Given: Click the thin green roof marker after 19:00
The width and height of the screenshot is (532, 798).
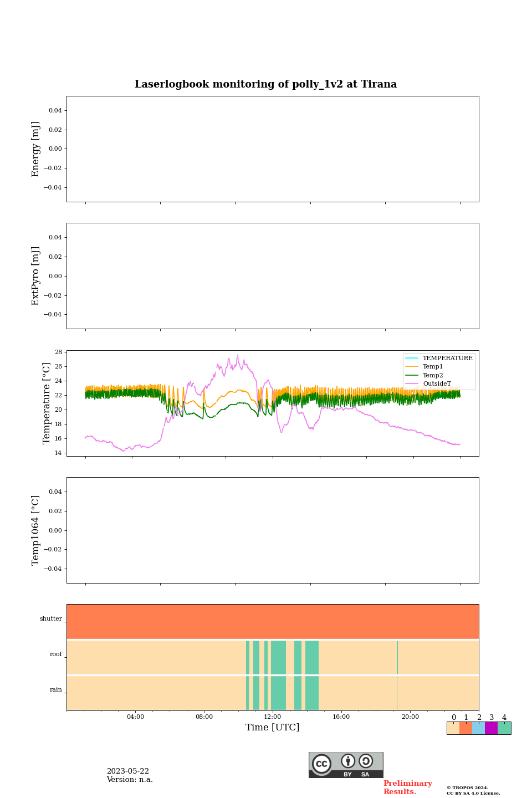Looking at the screenshot, I should 397,657.
